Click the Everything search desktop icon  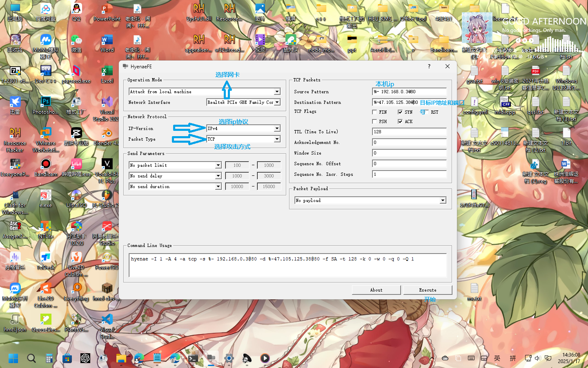click(x=76, y=289)
